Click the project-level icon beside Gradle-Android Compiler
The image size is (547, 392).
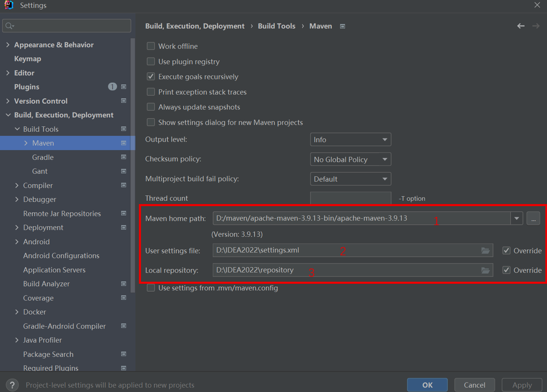pyautogui.click(x=124, y=326)
